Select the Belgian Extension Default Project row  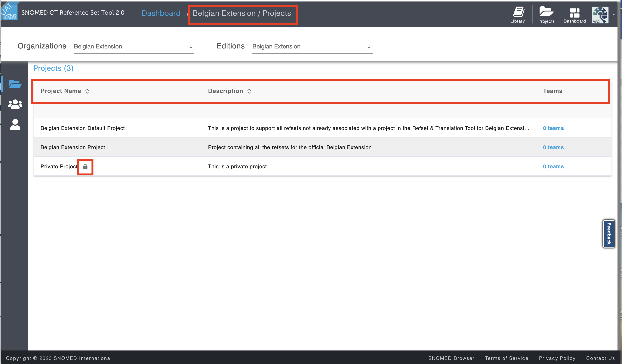(322, 128)
